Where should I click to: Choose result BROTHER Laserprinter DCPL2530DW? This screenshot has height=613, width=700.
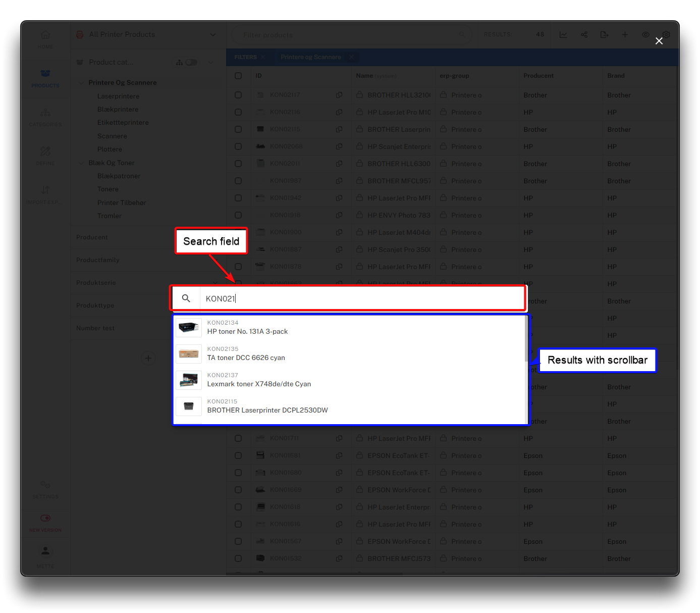coord(267,411)
